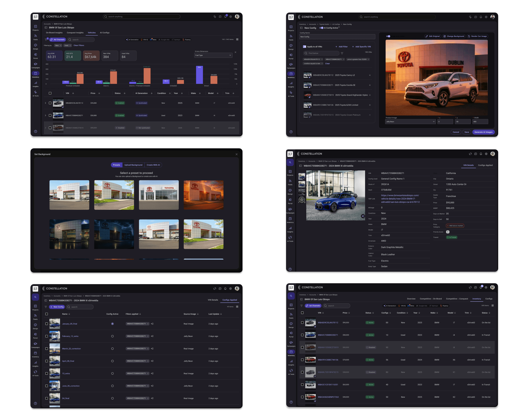Screen dimensions: 524x420
Task: Switch to Create With AI tab
Action: (153, 165)
